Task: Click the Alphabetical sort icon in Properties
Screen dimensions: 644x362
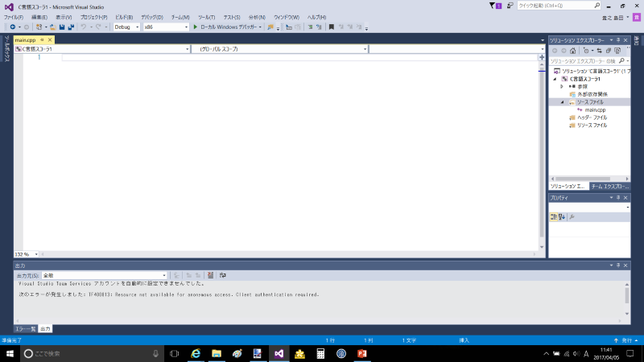Action: click(562, 217)
